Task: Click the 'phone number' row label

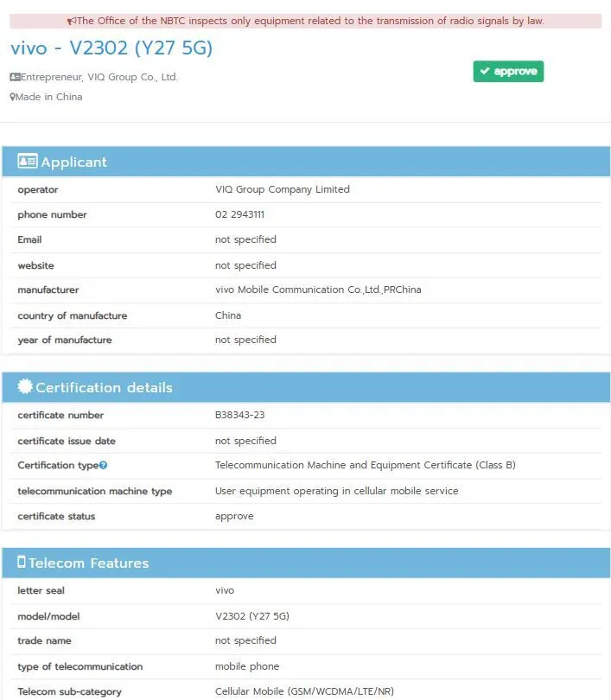Action: click(52, 214)
